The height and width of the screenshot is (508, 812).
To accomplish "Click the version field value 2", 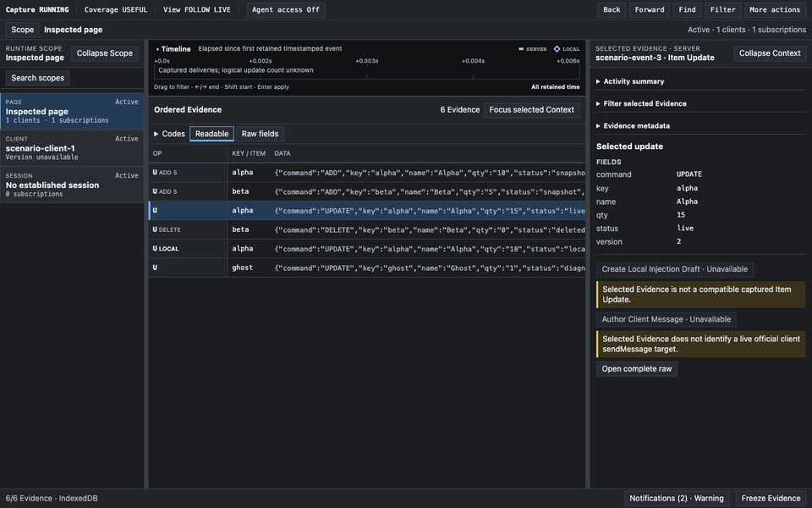I will coord(679,241).
